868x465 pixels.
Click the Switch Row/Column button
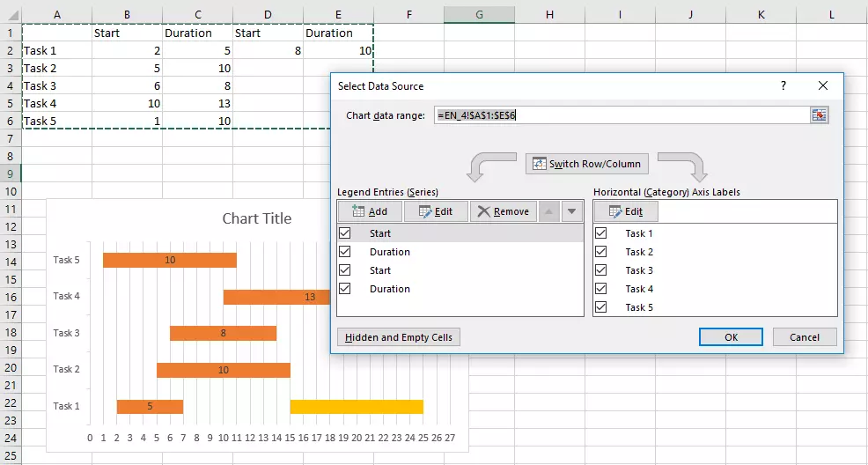pyautogui.click(x=587, y=164)
